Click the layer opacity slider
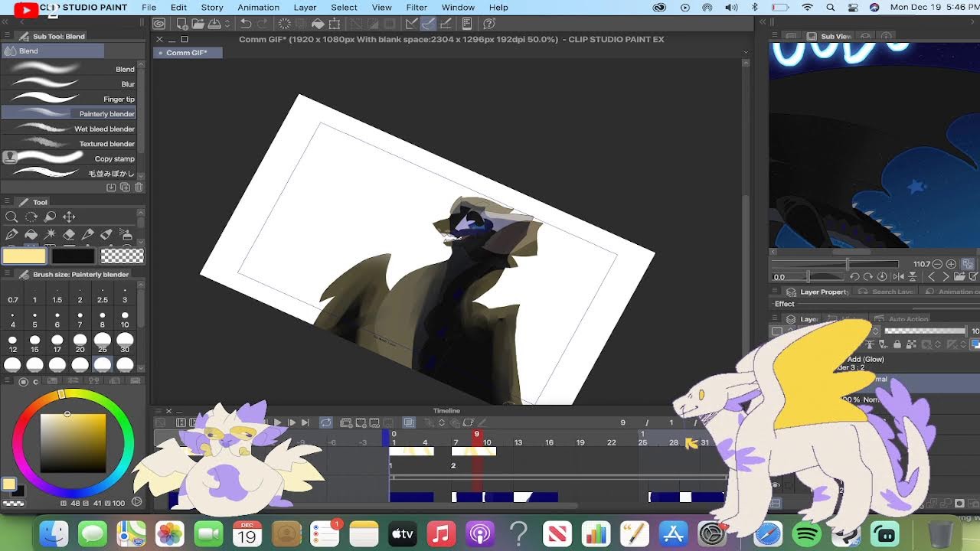980x551 pixels. click(x=925, y=331)
